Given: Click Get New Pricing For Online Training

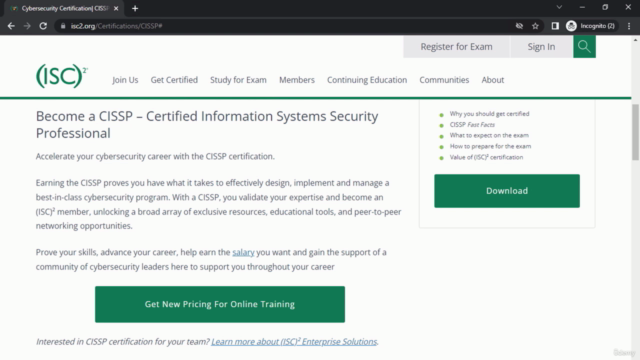Looking at the screenshot, I should tap(220, 304).
